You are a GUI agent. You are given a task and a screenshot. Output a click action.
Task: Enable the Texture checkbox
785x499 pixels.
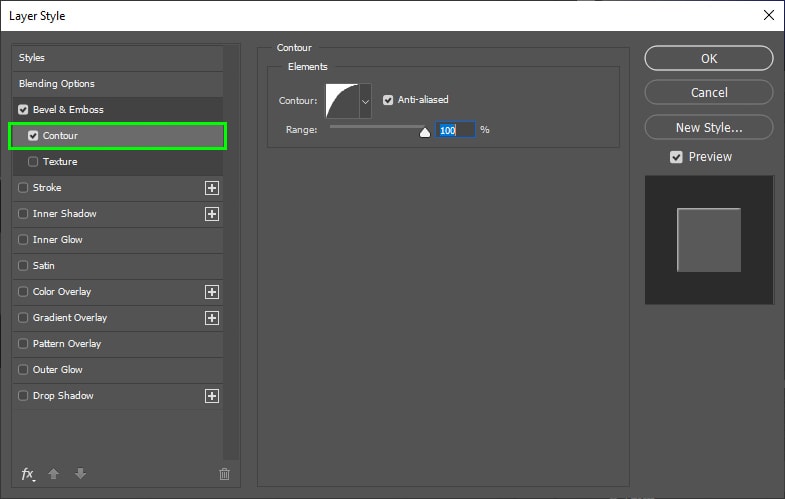(34, 162)
